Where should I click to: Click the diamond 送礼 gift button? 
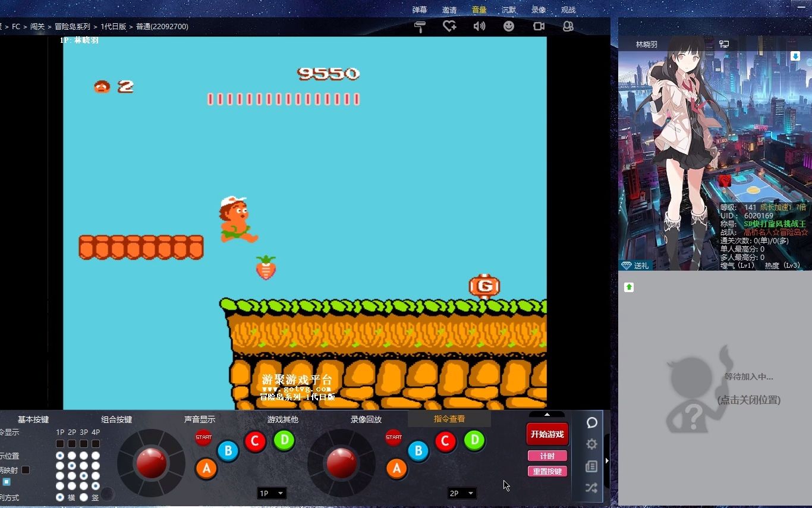coord(635,265)
